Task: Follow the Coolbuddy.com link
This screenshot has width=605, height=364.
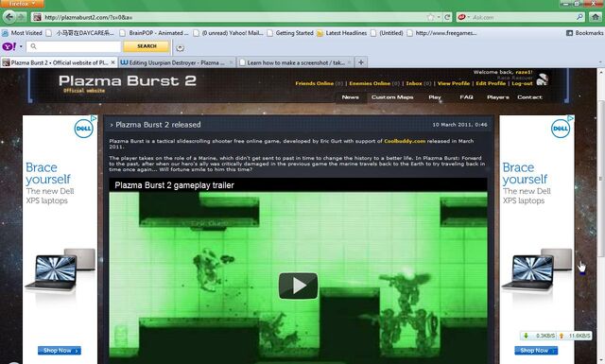Action: pyautogui.click(x=405, y=141)
